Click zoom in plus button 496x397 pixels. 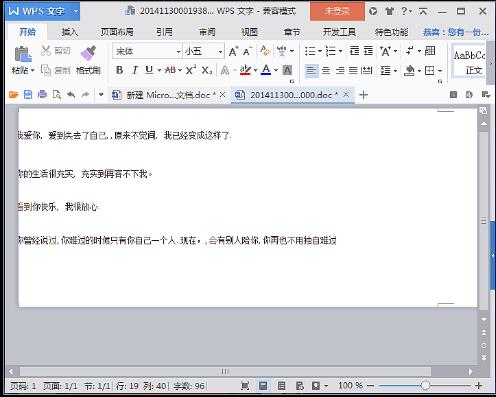[479, 386]
